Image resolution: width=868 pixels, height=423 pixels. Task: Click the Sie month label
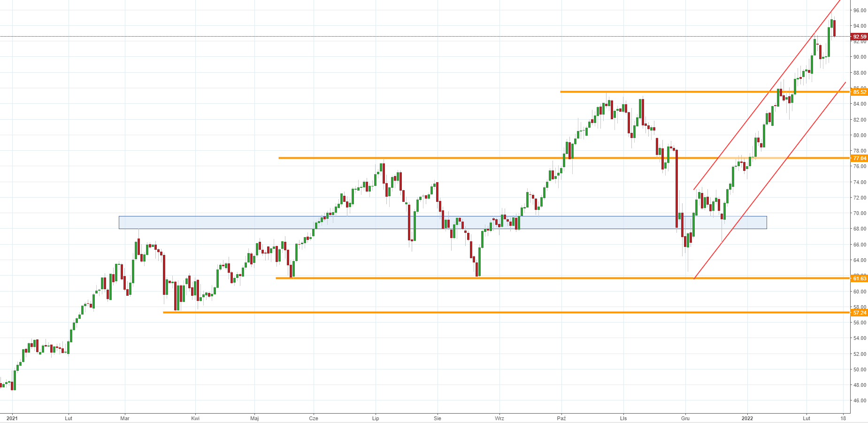pos(438,418)
